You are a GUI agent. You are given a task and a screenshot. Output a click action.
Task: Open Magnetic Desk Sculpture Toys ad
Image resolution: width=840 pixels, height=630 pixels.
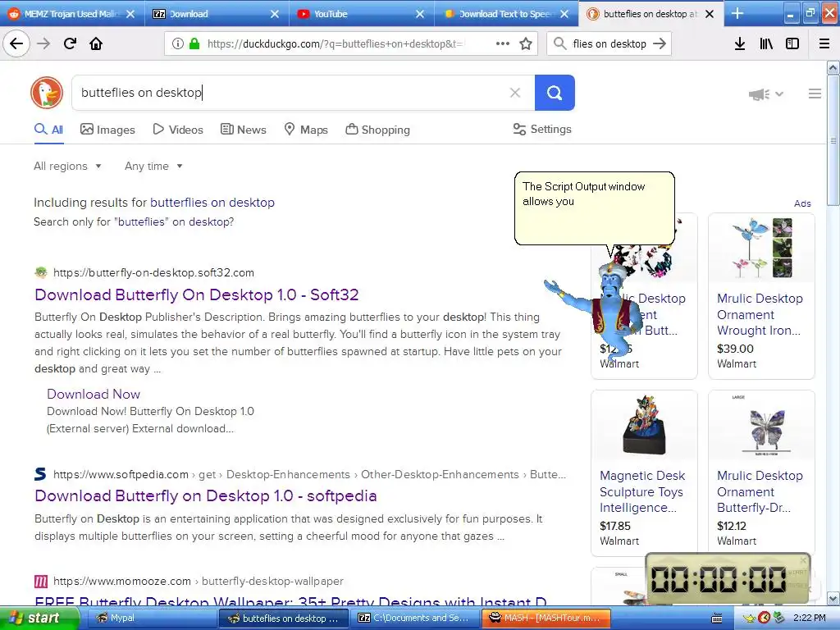(644, 473)
